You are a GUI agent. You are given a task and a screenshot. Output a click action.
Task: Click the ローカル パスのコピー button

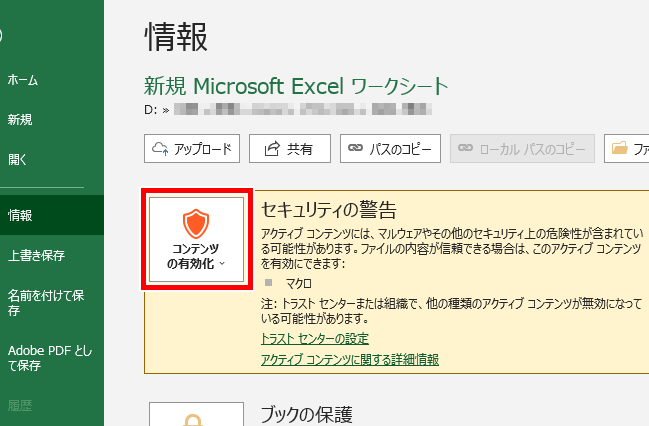point(522,149)
